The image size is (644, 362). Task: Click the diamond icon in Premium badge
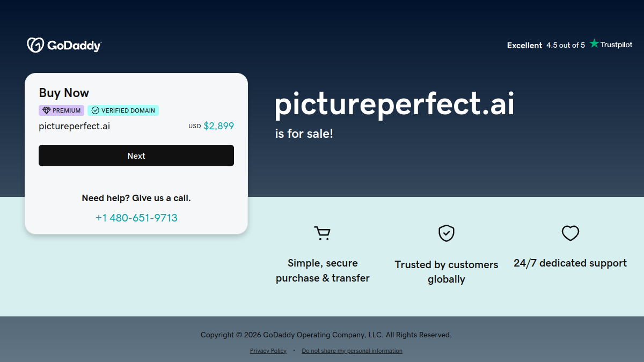pyautogui.click(x=46, y=110)
